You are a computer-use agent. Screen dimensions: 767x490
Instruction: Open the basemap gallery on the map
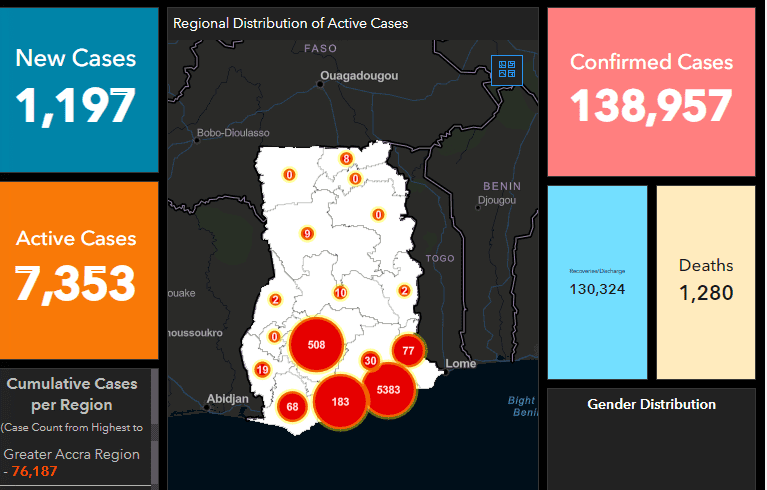click(x=508, y=69)
